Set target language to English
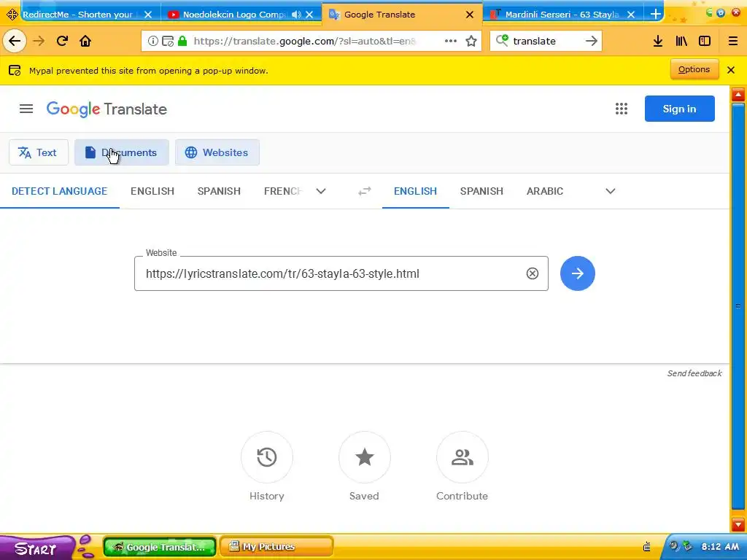This screenshot has width=747, height=560. pyautogui.click(x=415, y=191)
